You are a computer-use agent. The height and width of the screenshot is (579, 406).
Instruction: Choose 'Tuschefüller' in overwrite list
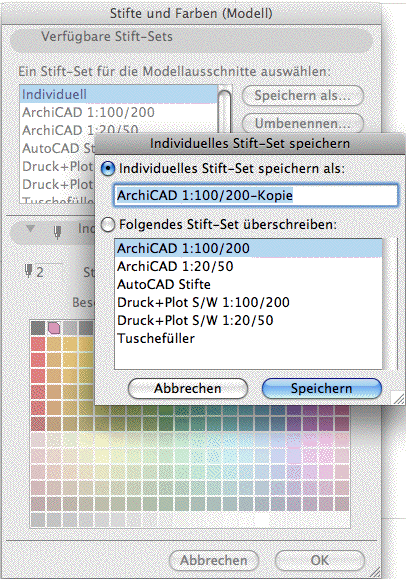(248, 338)
